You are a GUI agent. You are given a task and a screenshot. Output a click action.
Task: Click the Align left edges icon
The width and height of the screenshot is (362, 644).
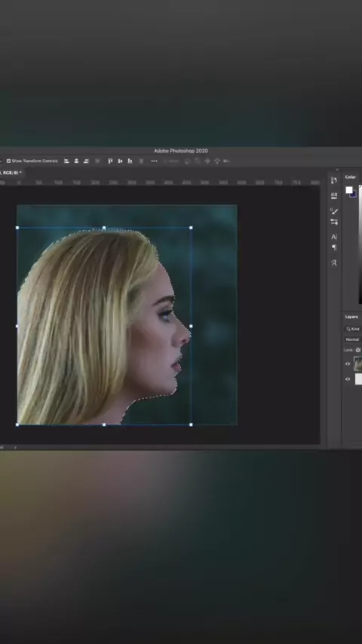tap(66, 161)
